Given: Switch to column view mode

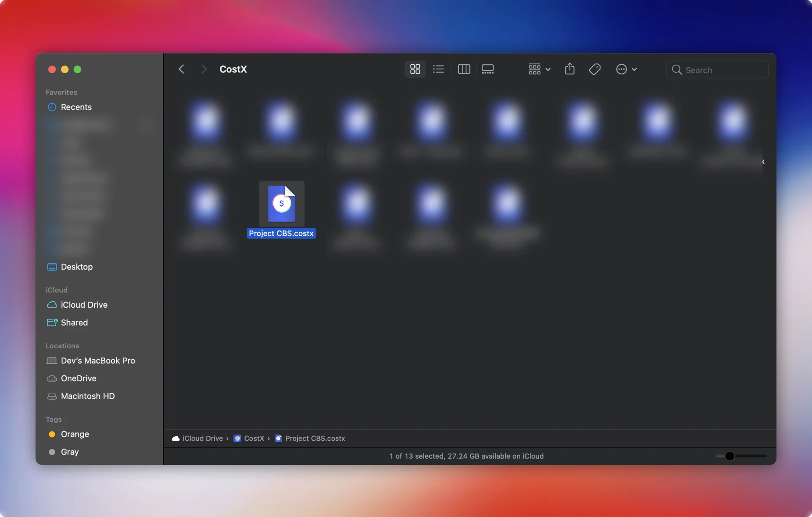Looking at the screenshot, I should (x=464, y=69).
